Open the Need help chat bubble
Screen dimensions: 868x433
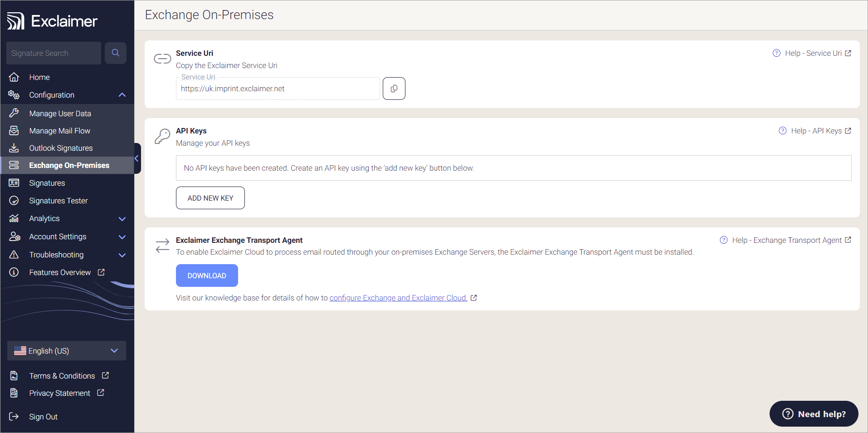click(x=813, y=413)
